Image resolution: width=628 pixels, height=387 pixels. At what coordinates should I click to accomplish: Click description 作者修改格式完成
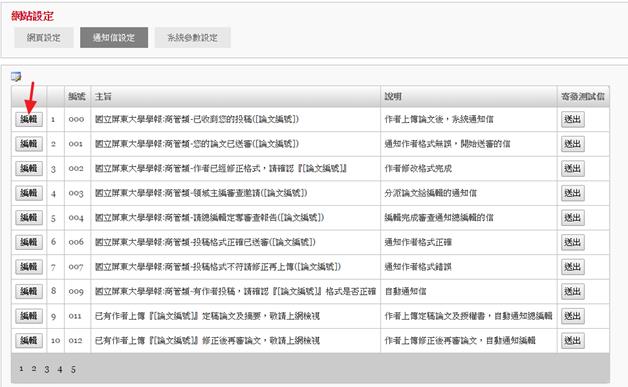click(418, 169)
